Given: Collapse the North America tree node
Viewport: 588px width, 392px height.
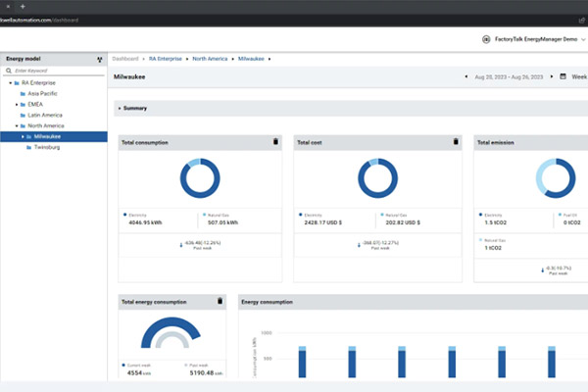Looking at the screenshot, I should coord(17,125).
